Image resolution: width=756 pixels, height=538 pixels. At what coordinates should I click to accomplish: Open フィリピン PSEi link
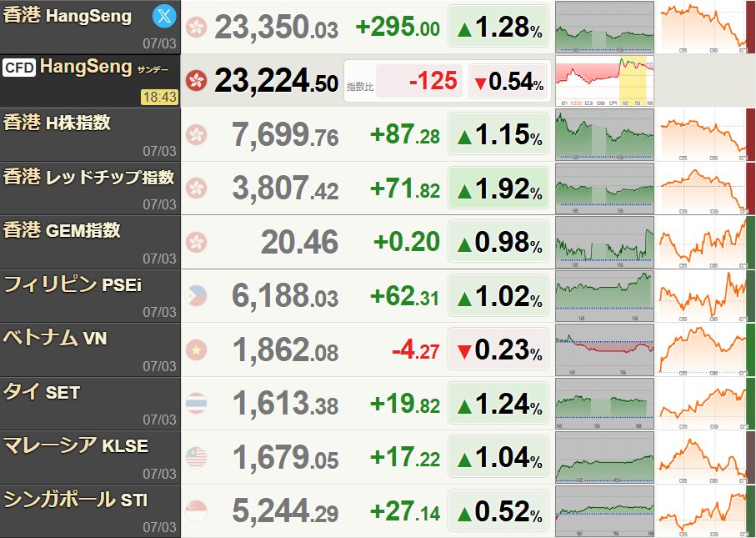click(x=73, y=284)
